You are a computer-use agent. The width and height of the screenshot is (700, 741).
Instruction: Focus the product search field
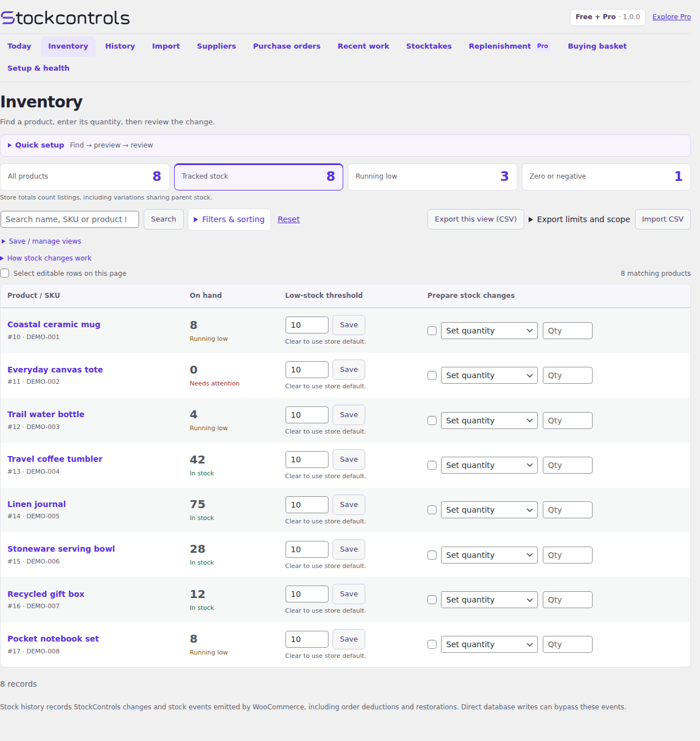click(70, 219)
